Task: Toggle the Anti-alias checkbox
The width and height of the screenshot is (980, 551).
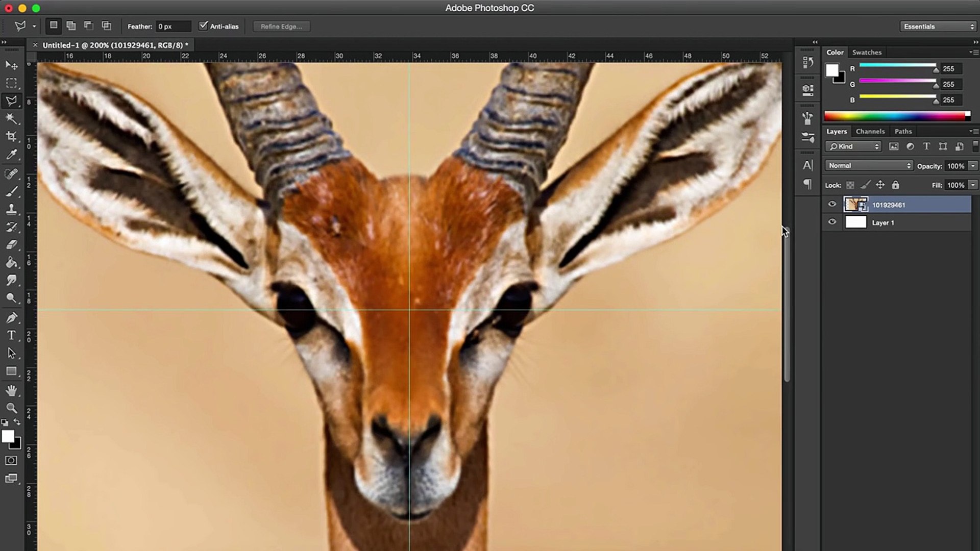Action: 204,26
